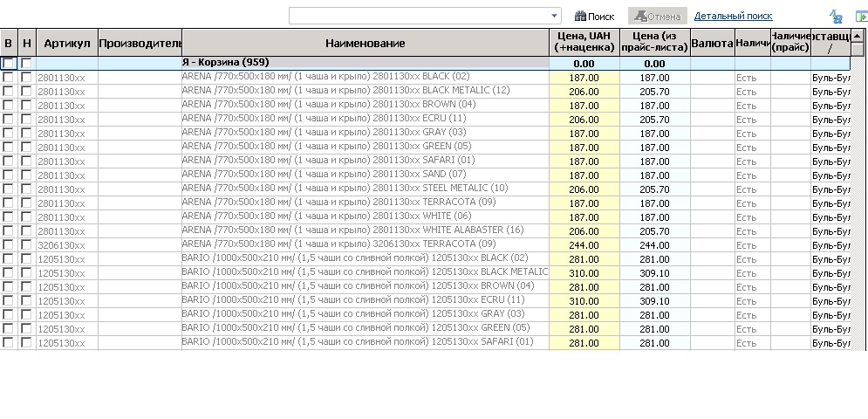
Task: Select the ARENA 2801130xx WHITE ALABASTER (16) name
Action: click(352, 230)
